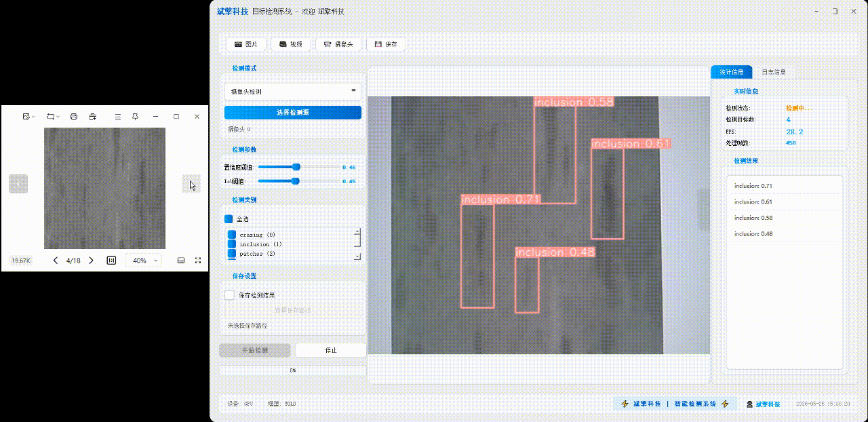The image size is (868, 422).
Task: Open the hamburger menu in the image viewer
Action: [x=118, y=117]
